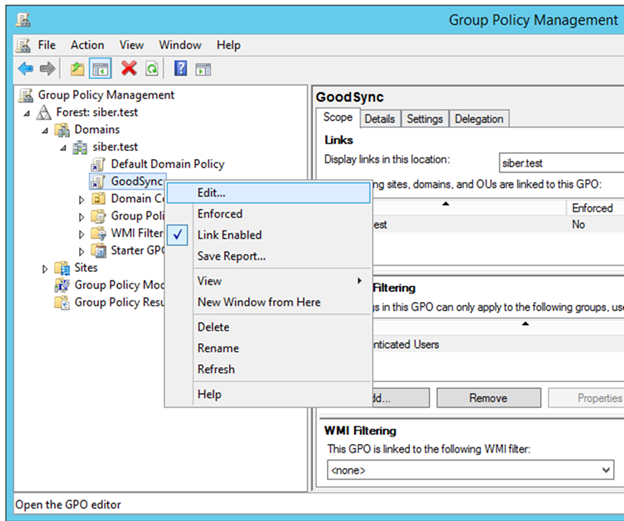This screenshot has height=521, width=624.
Task: Switch to the Settings tab
Action: coord(425,119)
